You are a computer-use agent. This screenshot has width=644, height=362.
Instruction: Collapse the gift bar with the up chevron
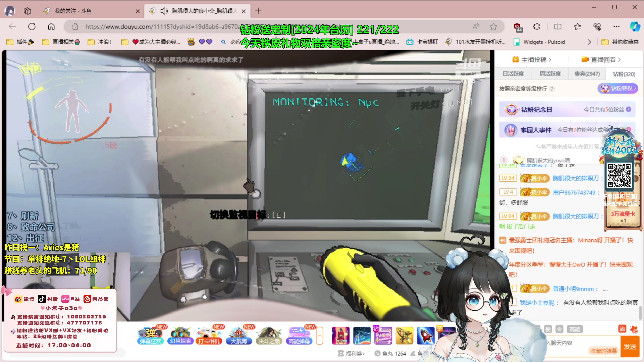(319, 335)
